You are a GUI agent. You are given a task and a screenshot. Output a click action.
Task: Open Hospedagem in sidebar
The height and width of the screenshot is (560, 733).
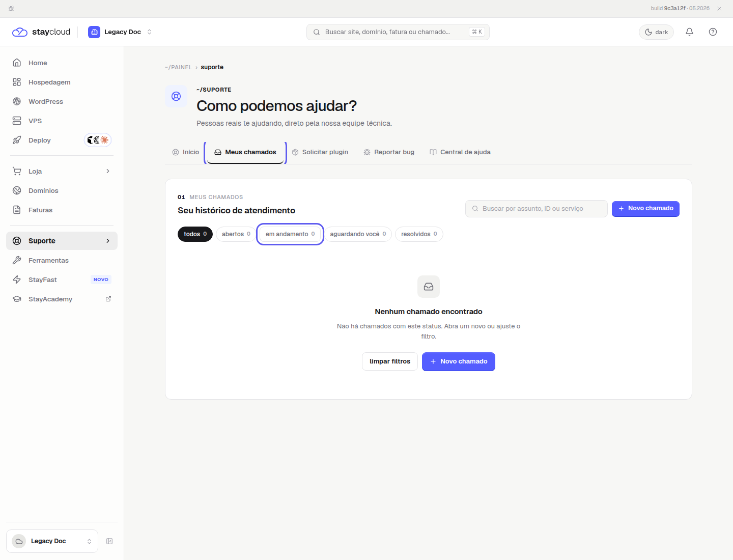click(x=62, y=82)
